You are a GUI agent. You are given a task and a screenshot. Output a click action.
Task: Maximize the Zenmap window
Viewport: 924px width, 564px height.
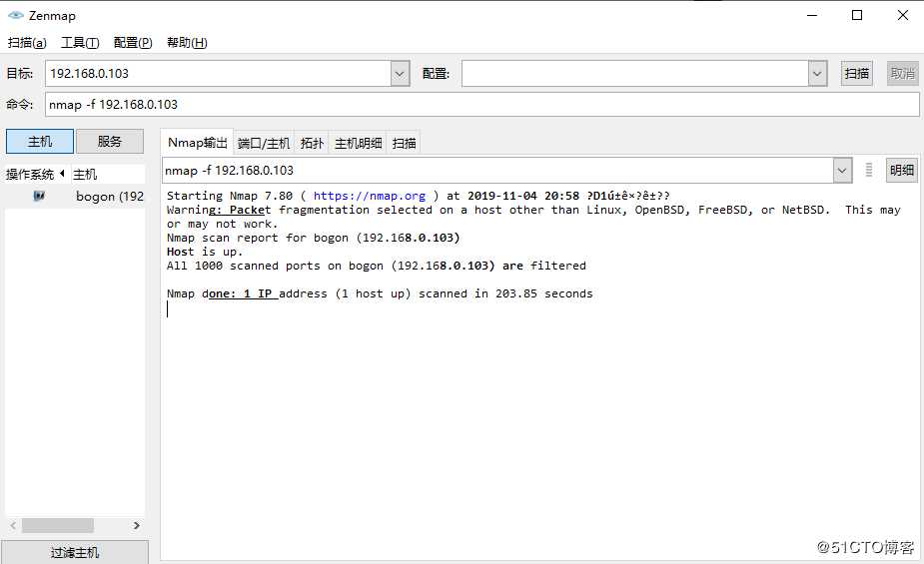pos(857,15)
